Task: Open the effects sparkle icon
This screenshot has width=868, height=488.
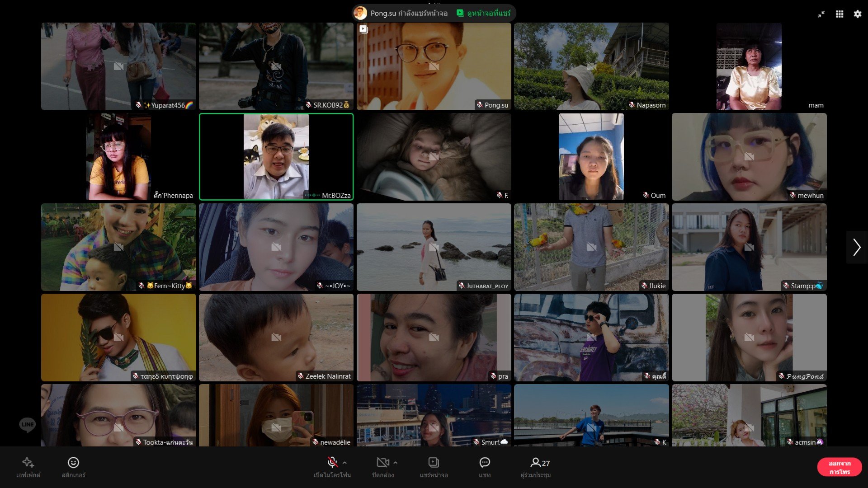Action: pyautogui.click(x=28, y=462)
